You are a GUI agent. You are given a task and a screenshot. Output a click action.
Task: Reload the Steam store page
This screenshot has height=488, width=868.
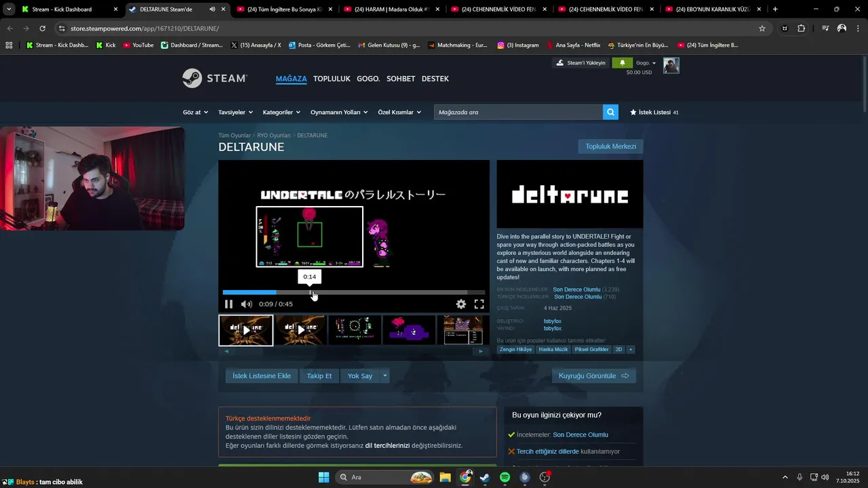pos(42,28)
